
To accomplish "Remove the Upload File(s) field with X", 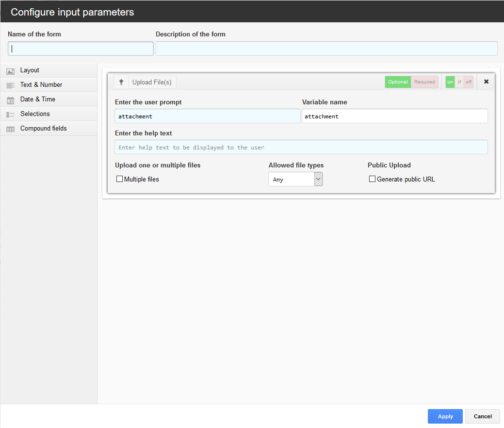I will 486,82.
